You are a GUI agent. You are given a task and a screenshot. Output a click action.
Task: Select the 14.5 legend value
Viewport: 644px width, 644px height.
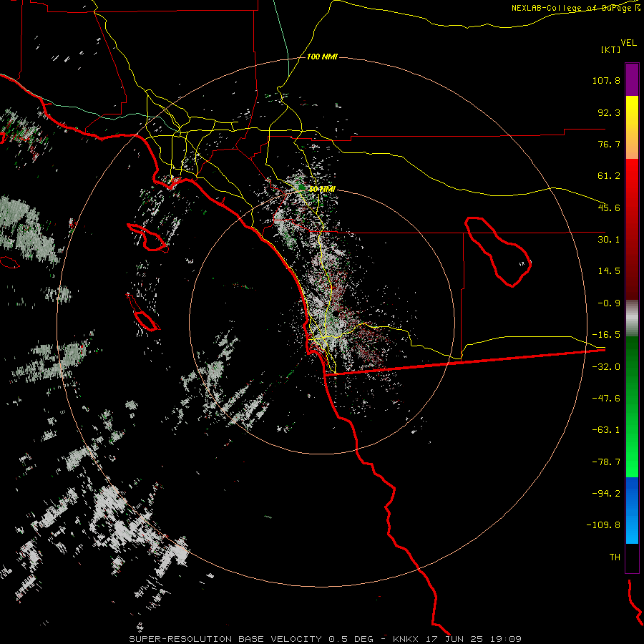point(609,271)
